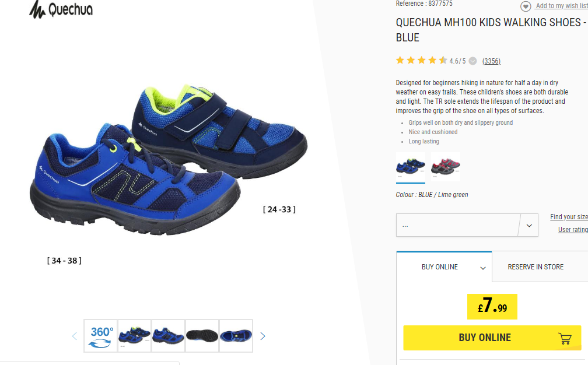Image resolution: width=588 pixels, height=365 pixels.
Task: Click the Quechua brand logo
Action: 61,9
